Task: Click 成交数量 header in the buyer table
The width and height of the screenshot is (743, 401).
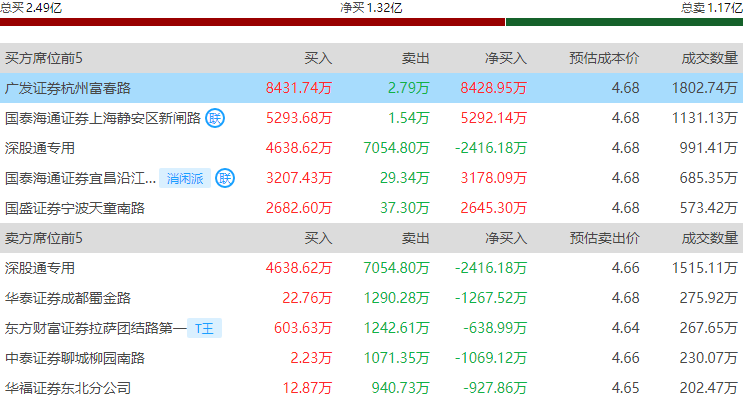Action: [x=710, y=58]
